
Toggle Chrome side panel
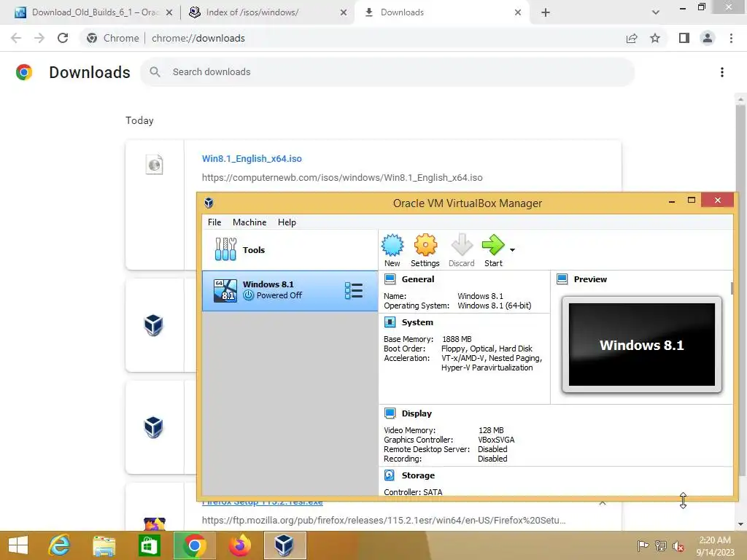[684, 38]
